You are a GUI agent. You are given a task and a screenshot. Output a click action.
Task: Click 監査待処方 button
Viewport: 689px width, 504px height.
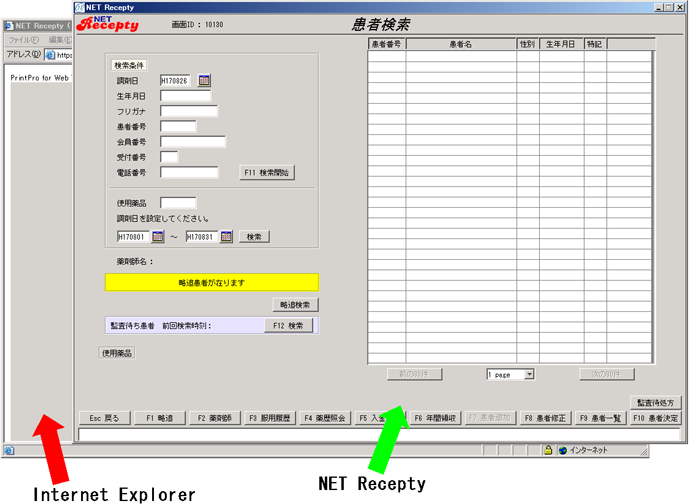(655, 402)
